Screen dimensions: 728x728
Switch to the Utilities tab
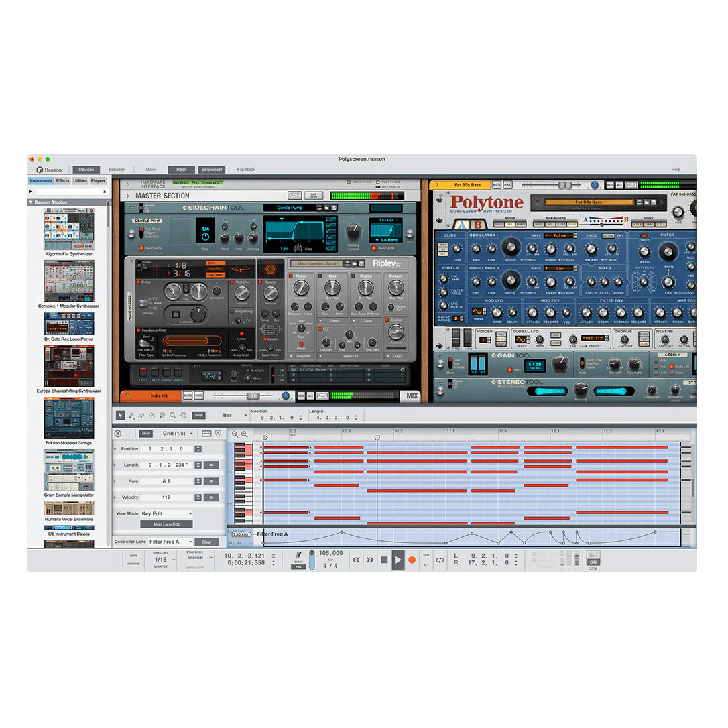tap(80, 181)
